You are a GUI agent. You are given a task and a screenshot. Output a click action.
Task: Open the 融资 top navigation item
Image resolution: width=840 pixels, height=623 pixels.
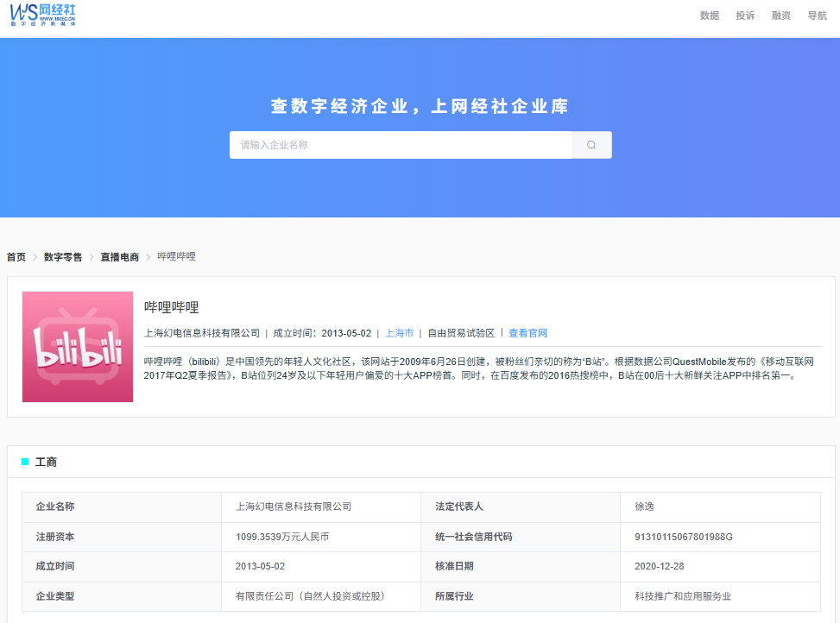781,16
